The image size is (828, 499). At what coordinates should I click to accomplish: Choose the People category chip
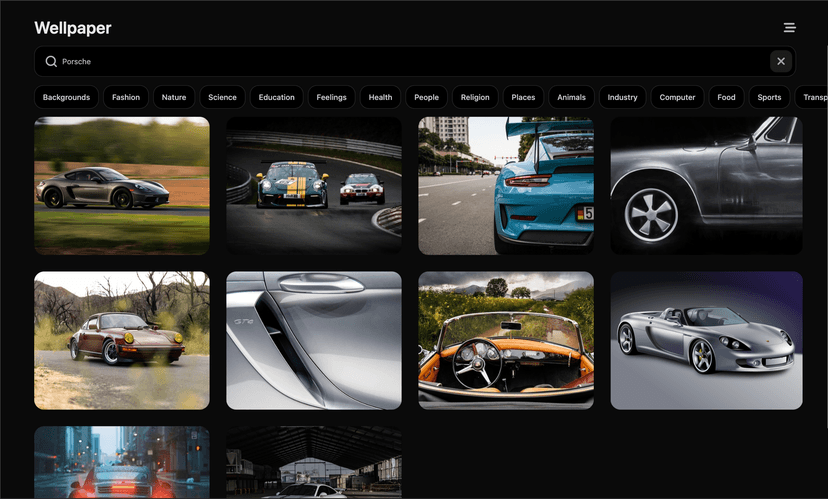tap(427, 97)
